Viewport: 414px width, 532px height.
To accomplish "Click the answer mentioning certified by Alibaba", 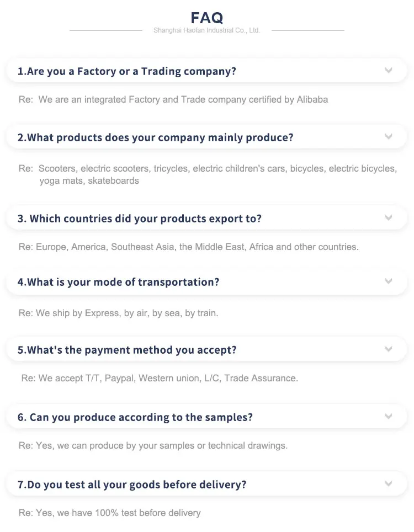I will [x=173, y=100].
